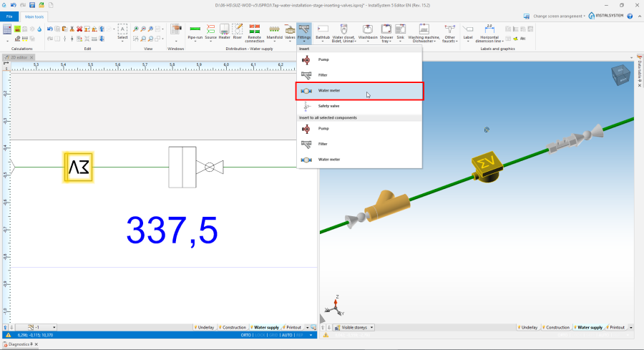
Task: Toggle AUTO mode in status bar
Action: [x=287, y=334]
